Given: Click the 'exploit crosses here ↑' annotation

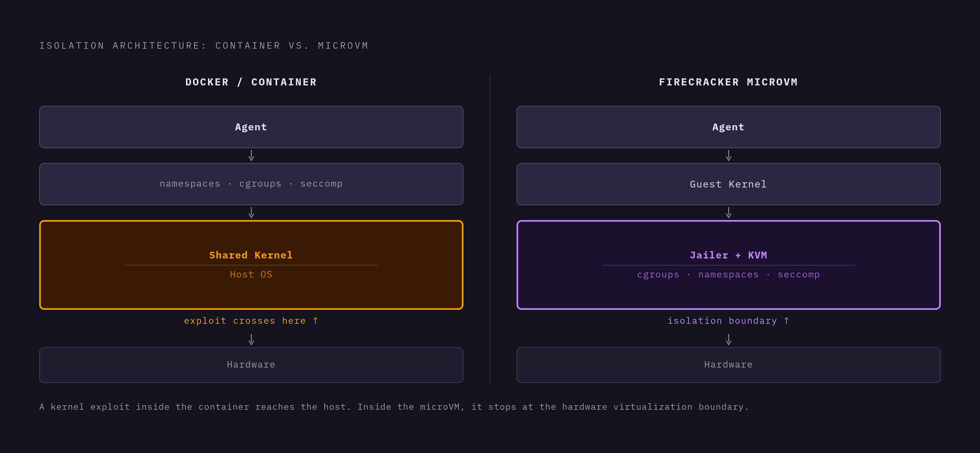Looking at the screenshot, I should point(251,321).
